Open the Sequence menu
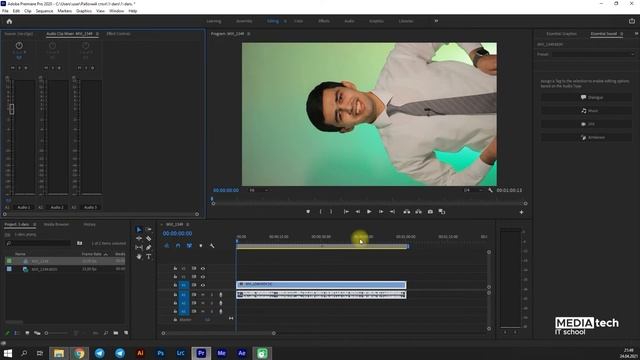The width and height of the screenshot is (640, 360). coord(44,11)
